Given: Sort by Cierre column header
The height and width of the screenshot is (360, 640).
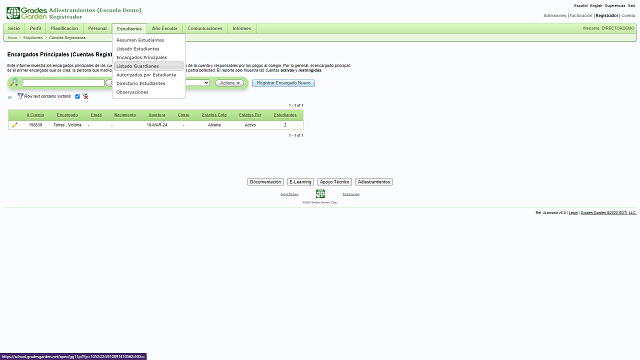Looking at the screenshot, I should [184, 115].
